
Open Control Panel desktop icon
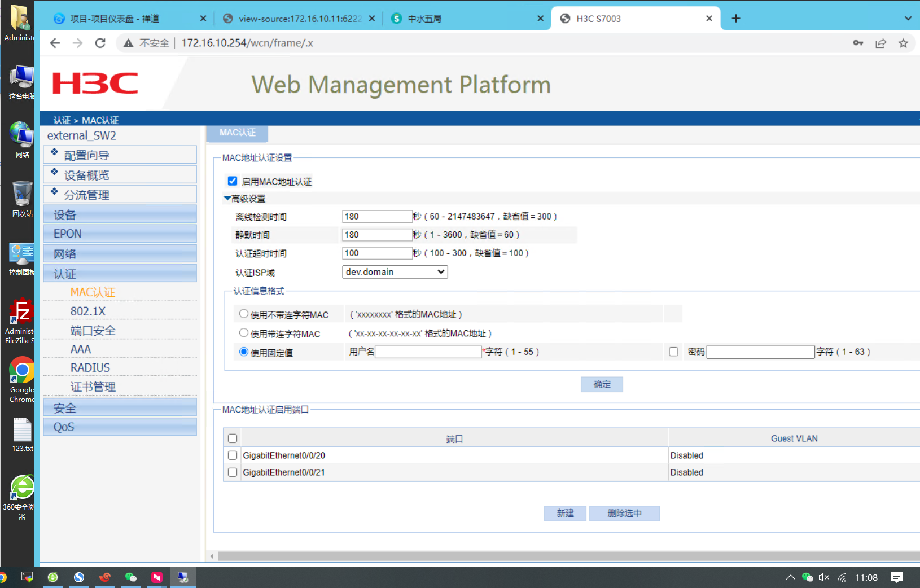pos(21,259)
